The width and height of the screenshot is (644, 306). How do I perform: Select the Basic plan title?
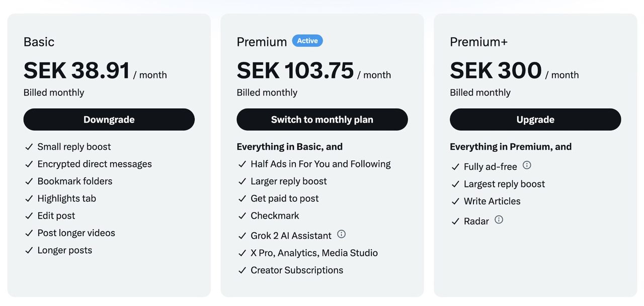pos(39,42)
